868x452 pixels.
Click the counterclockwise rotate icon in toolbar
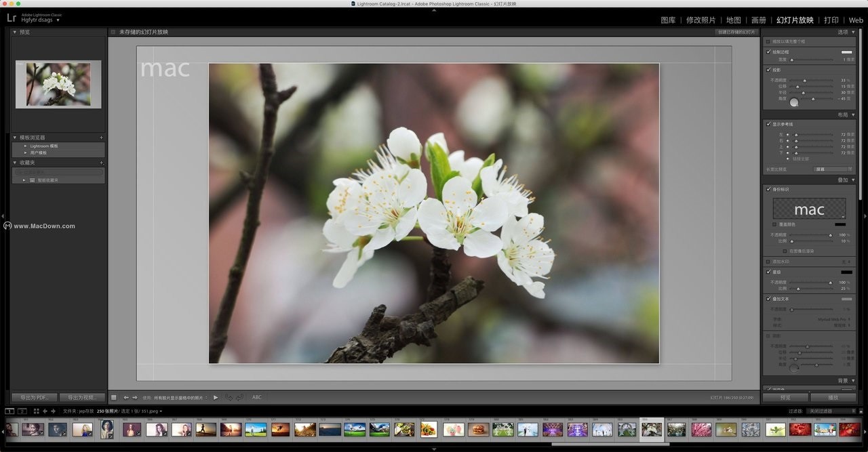pos(229,397)
